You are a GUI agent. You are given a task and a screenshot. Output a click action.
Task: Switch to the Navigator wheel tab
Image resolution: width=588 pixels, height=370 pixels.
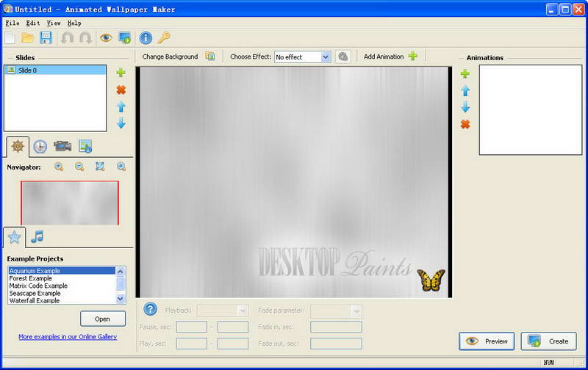[18, 146]
